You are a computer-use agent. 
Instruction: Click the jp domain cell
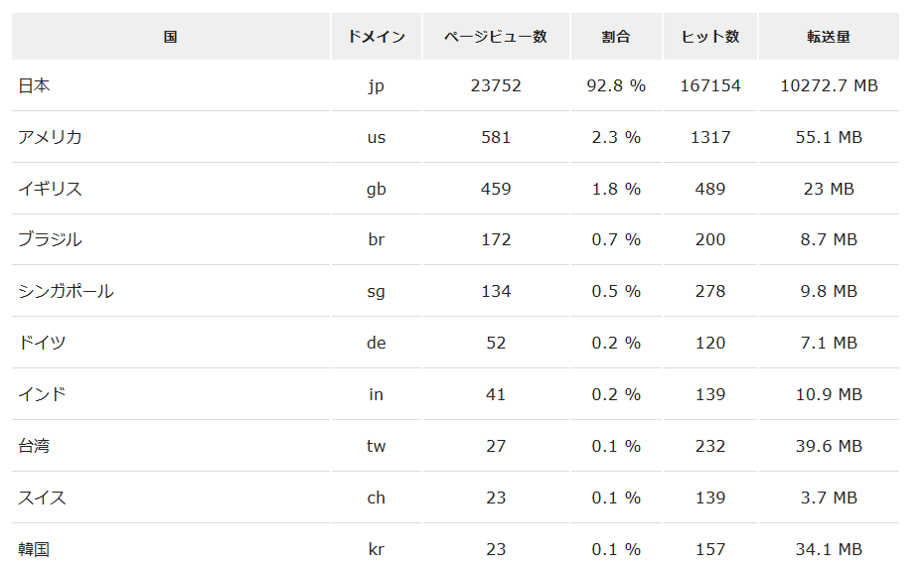coord(376,86)
